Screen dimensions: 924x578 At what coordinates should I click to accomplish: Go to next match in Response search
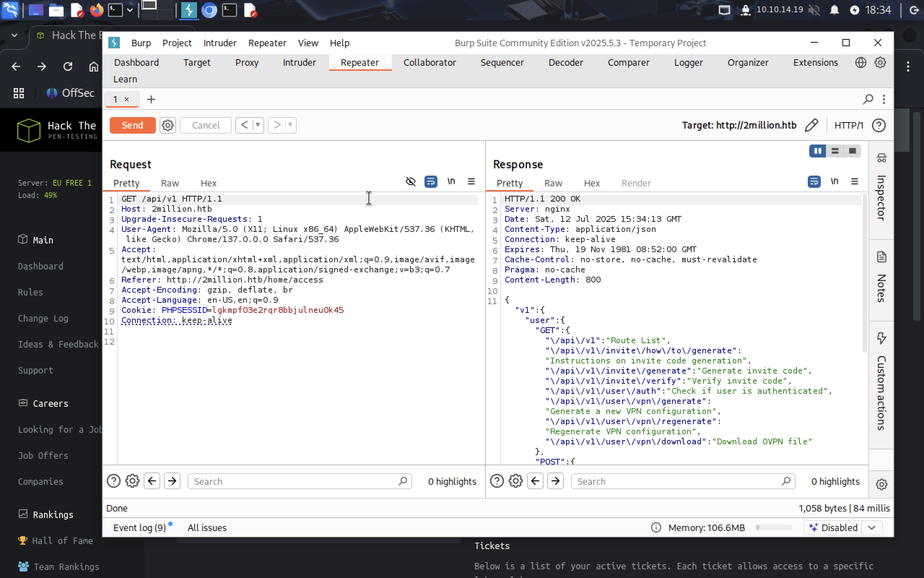click(555, 481)
